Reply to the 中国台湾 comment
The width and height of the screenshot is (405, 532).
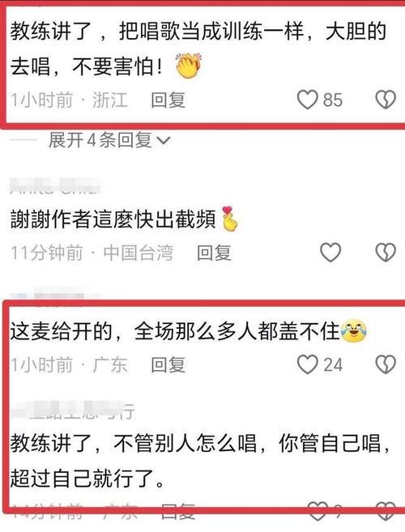pos(214,253)
